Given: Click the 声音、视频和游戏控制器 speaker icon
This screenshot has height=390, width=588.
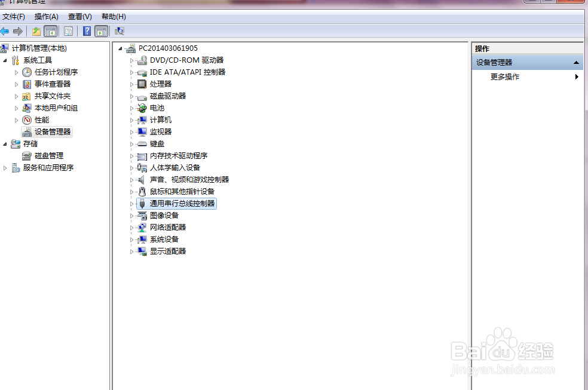Looking at the screenshot, I should tap(141, 179).
